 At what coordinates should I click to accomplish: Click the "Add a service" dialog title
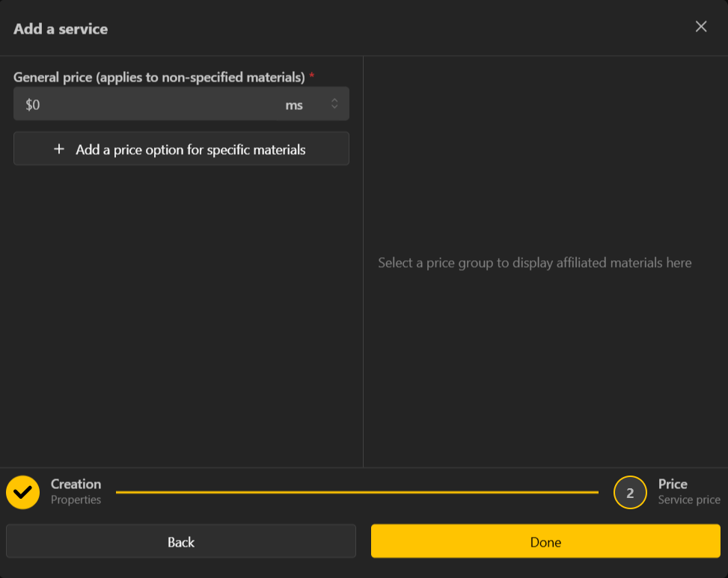click(61, 29)
